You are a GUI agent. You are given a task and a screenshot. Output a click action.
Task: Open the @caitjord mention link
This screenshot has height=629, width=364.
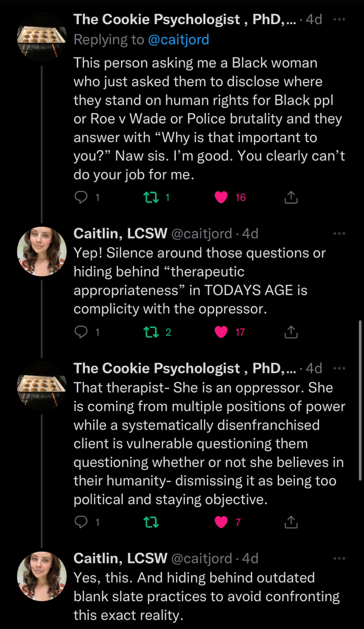[178, 40]
